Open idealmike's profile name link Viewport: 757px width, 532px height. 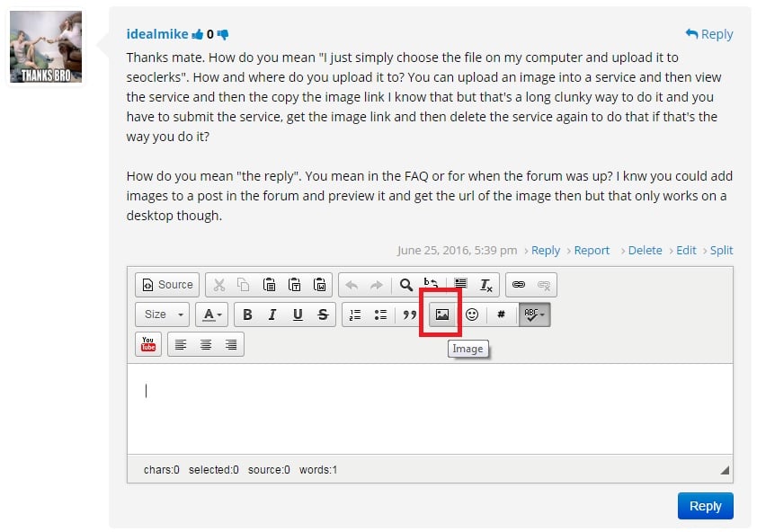(x=157, y=34)
